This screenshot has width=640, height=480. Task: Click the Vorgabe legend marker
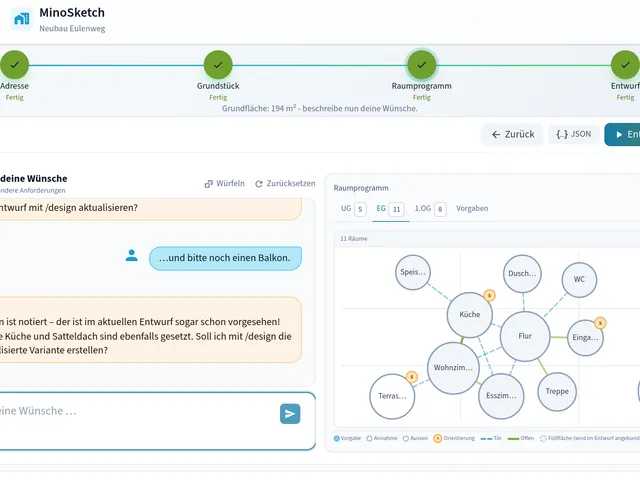click(337, 438)
